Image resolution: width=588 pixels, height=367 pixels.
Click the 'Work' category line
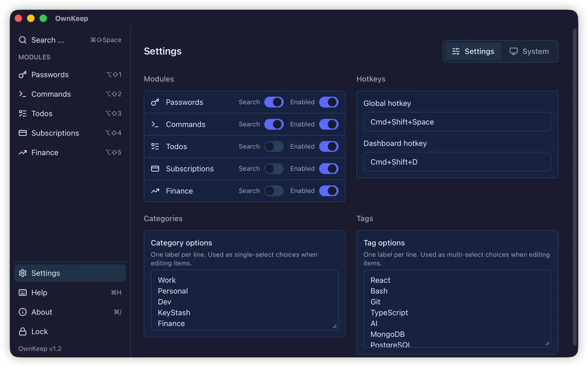coord(167,280)
